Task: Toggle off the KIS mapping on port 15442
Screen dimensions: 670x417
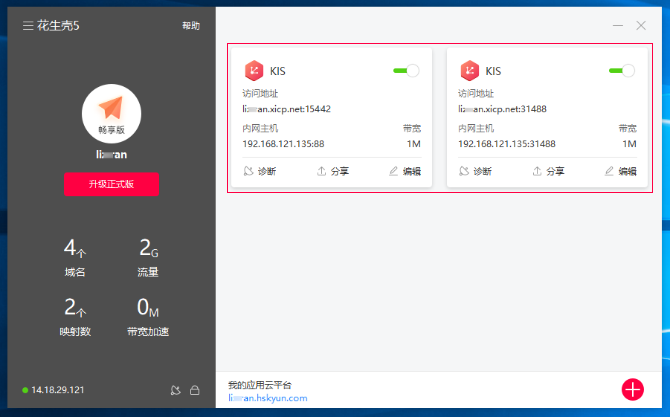Action: (x=406, y=70)
